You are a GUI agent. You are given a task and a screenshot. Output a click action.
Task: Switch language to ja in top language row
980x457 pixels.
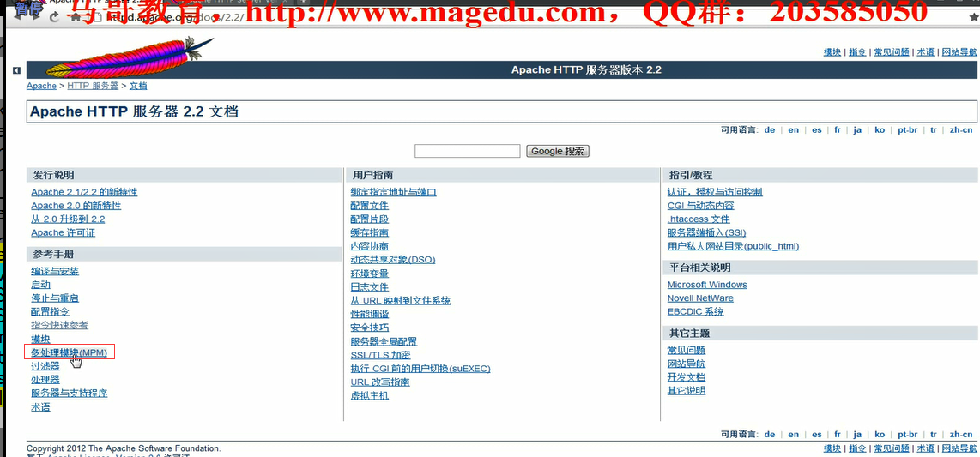(857, 129)
